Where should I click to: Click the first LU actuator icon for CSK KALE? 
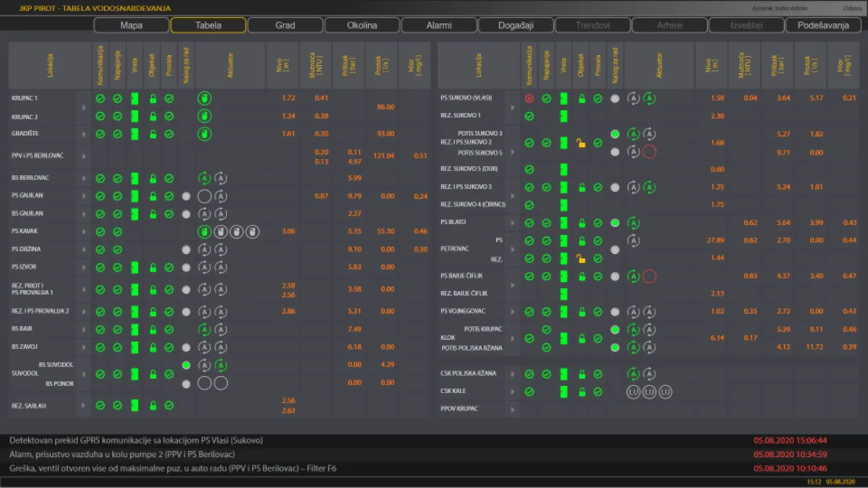(x=633, y=392)
